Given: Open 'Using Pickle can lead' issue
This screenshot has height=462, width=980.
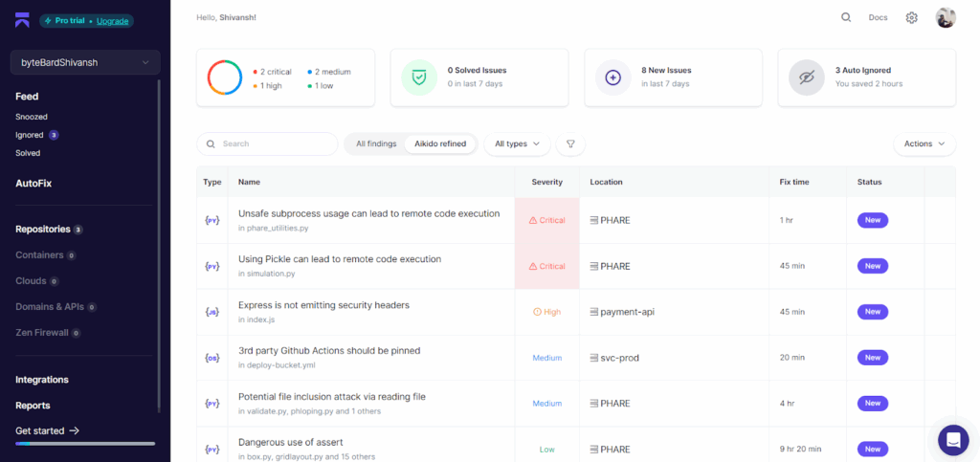Looking at the screenshot, I should coord(340,259).
